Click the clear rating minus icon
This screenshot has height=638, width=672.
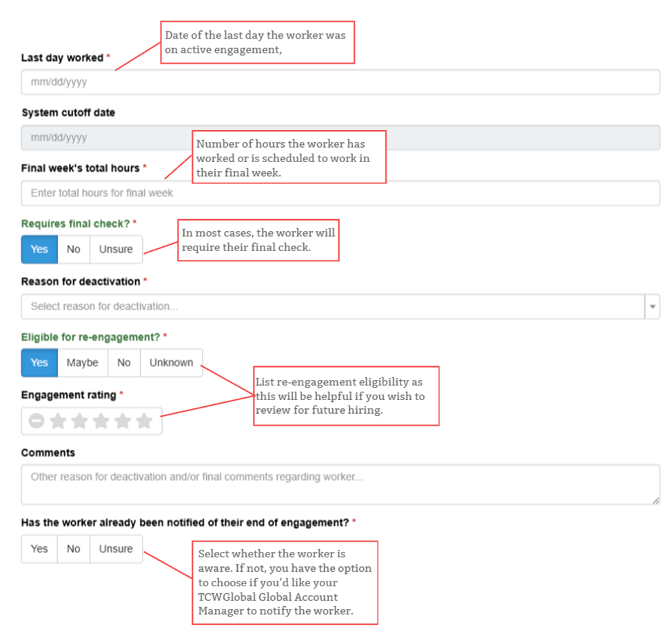(x=37, y=421)
